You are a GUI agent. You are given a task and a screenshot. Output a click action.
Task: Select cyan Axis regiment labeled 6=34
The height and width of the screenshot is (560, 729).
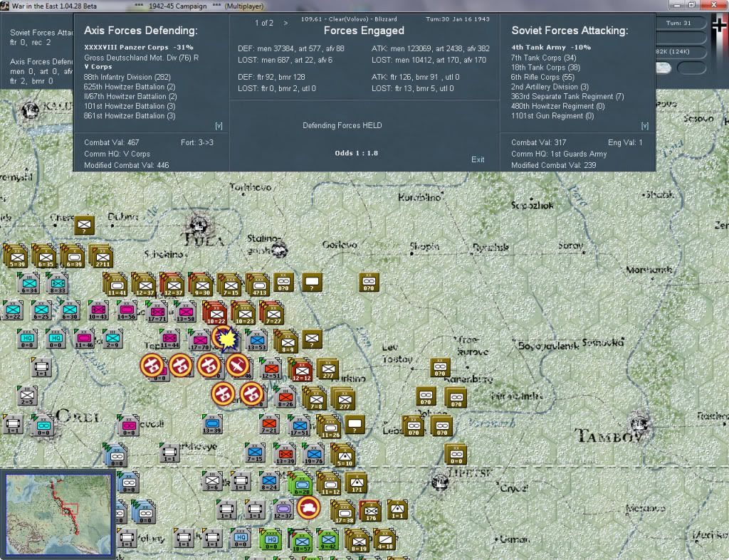coord(28,283)
